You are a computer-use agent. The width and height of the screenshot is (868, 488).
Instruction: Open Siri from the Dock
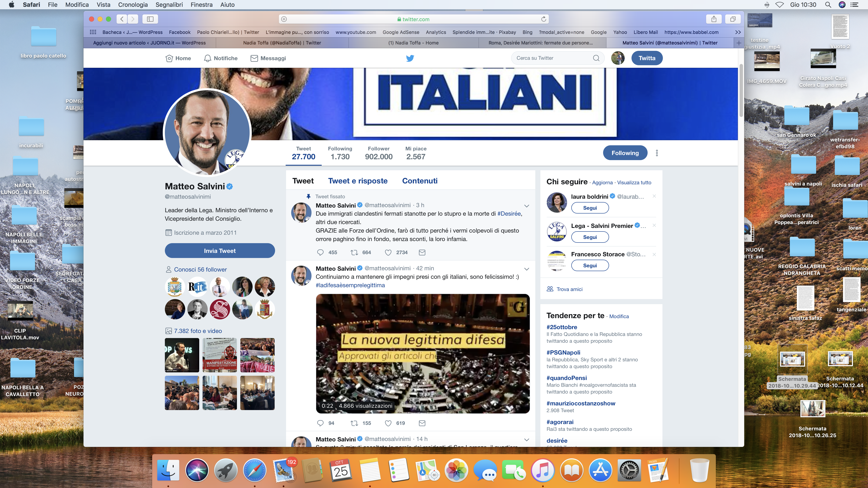197,470
